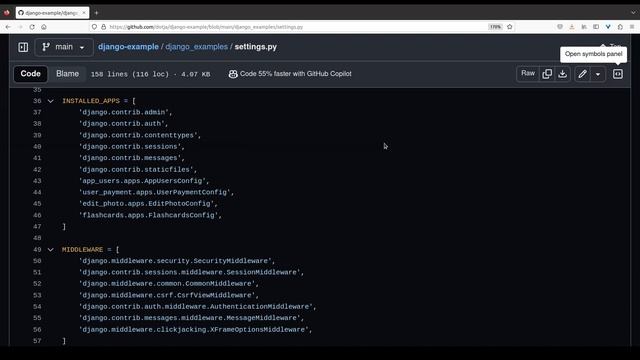This screenshot has height=360, width=640.
Task: Click Code 55% faster with GitHub Copilot link
Action: coord(290,74)
